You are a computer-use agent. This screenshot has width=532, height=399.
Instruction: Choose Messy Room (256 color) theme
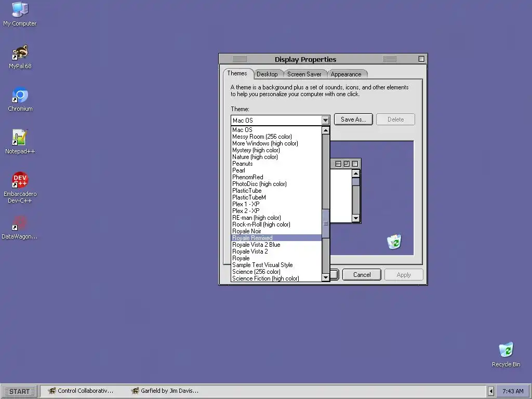[276, 137]
